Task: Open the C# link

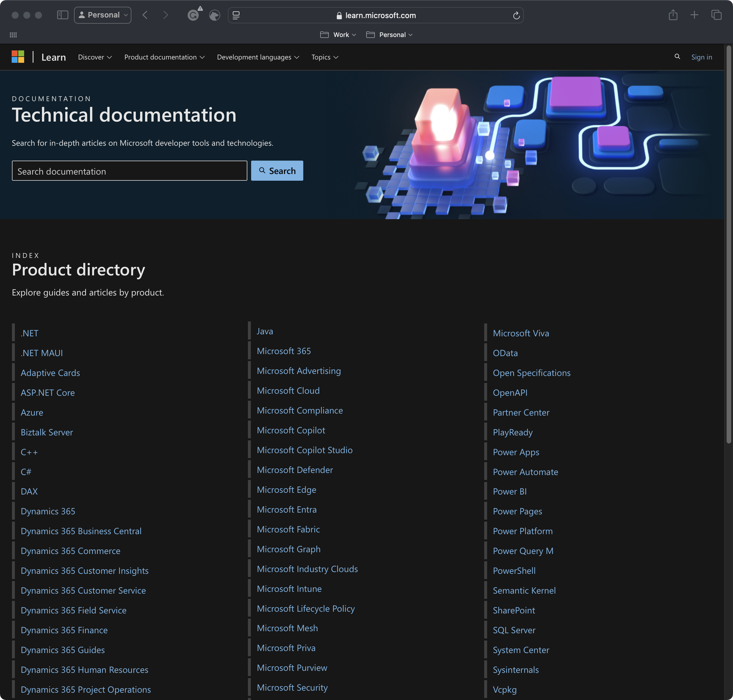Action: click(26, 472)
